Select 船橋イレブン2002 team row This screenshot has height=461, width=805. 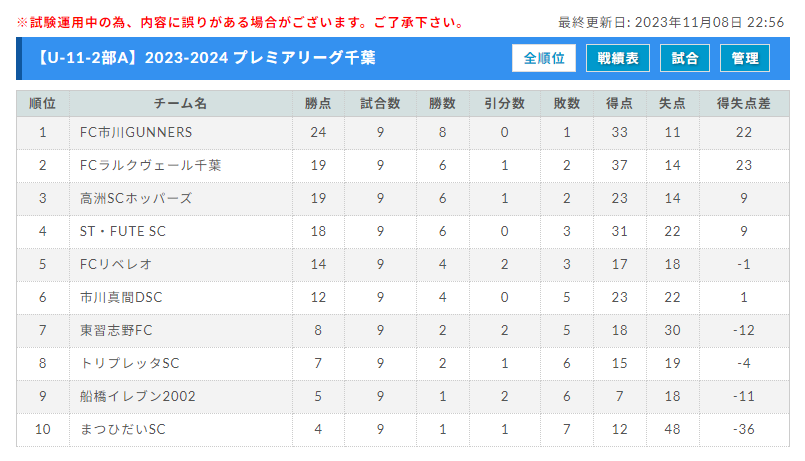(x=138, y=396)
